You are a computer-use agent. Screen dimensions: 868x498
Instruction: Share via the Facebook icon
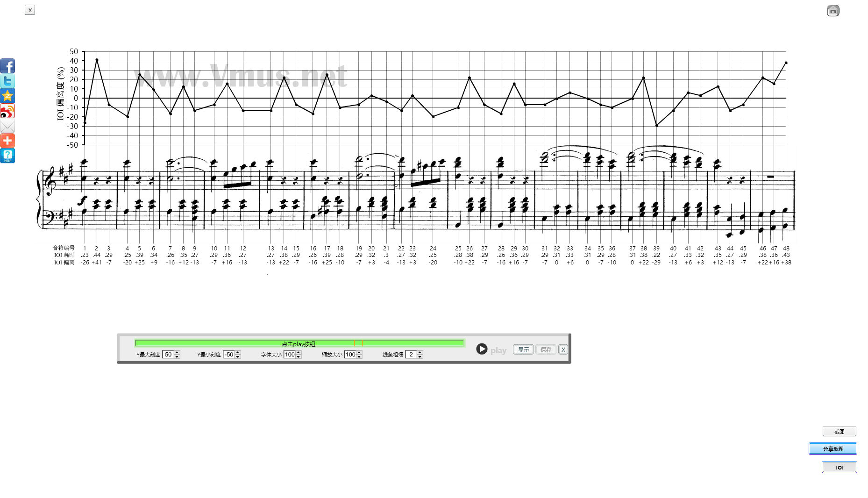[x=7, y=66]
